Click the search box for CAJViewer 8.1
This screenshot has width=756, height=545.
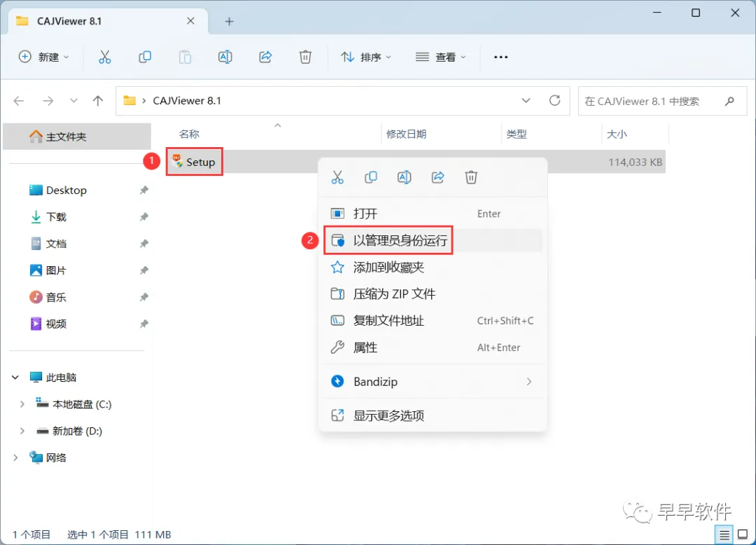(x=662, y=102)
